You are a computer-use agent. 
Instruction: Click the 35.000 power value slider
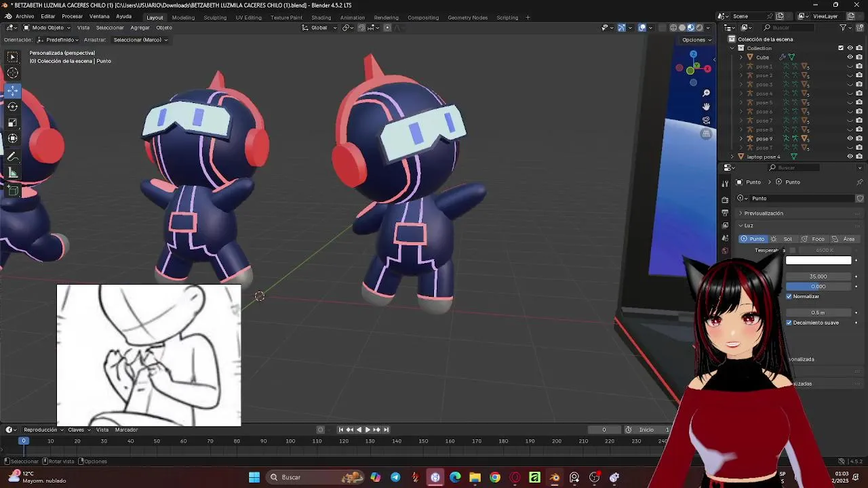(818, 277)
